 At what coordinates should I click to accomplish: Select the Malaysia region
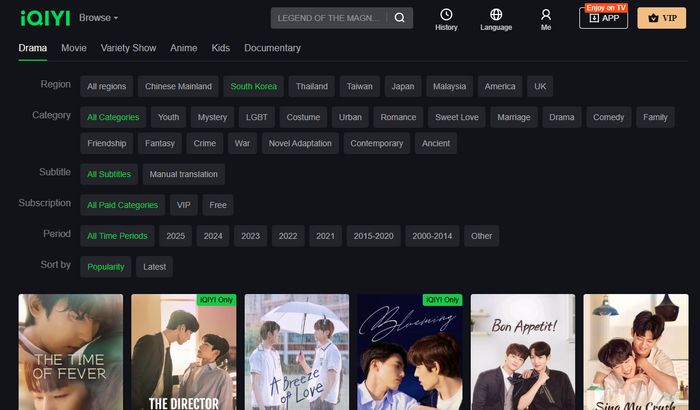(x=450, y=87)
